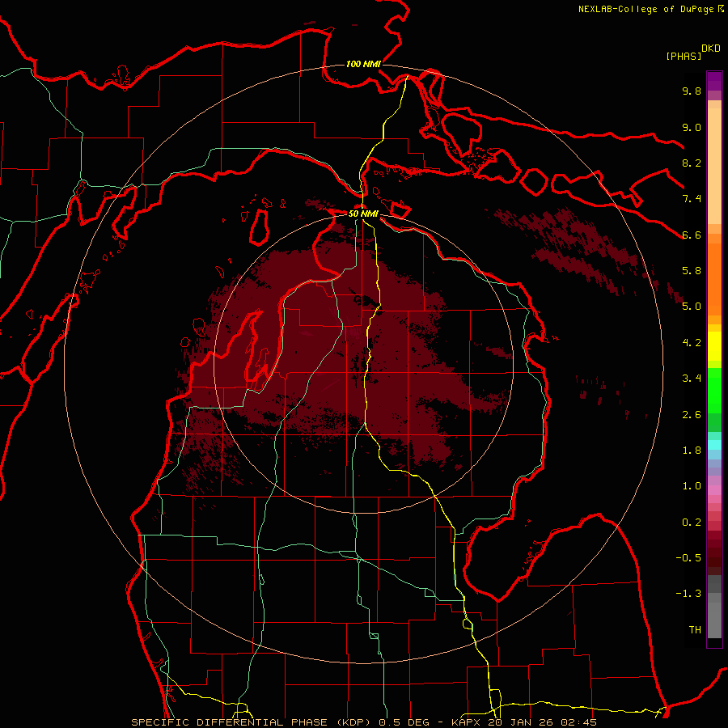Pick the purple segment of the color bar

tap(714, 81)
